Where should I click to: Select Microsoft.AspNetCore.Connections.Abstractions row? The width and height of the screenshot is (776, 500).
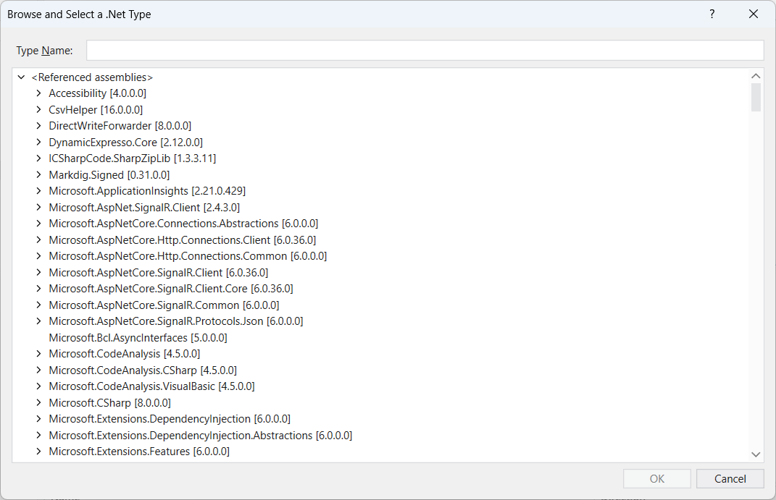click(183, 223)
